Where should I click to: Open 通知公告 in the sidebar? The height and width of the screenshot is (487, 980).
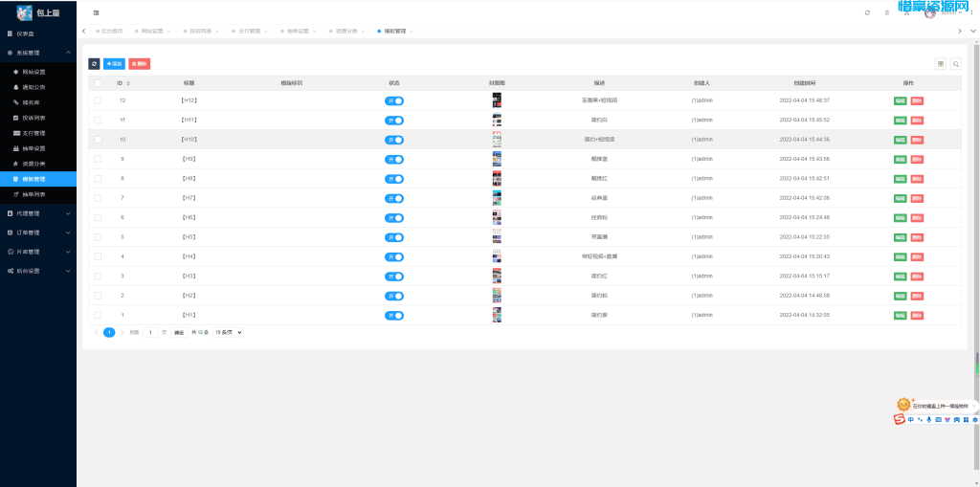click(x=33, y=87)
